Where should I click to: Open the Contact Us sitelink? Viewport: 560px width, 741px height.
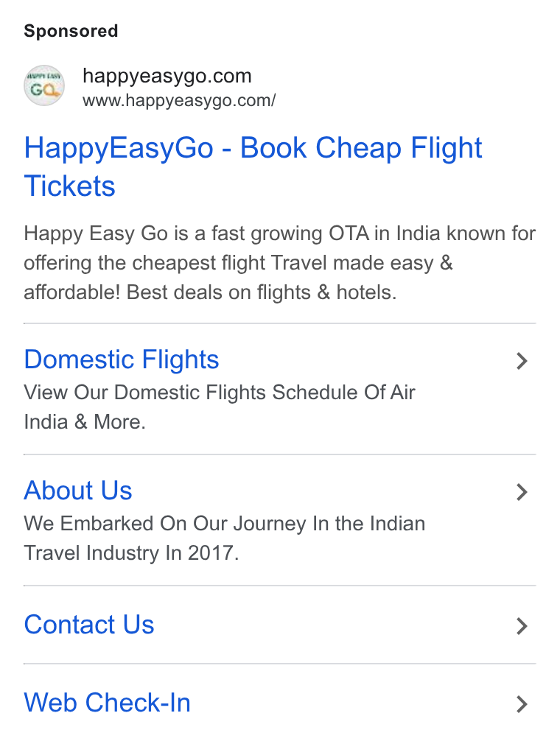tap(89, 625)
